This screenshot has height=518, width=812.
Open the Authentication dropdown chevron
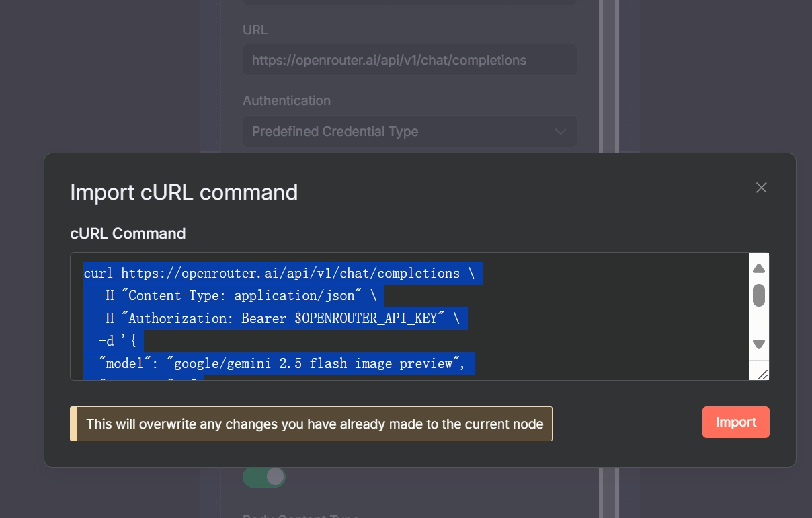click(560, 131)
